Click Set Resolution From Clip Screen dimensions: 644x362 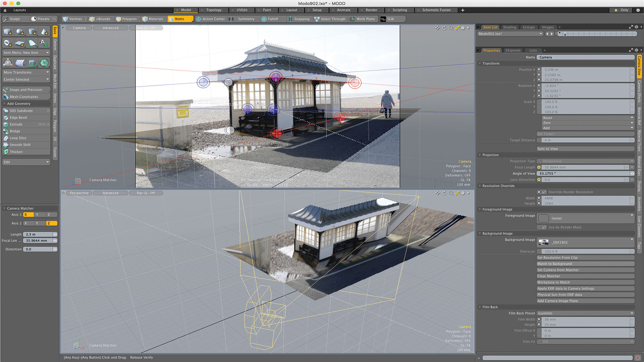tap(585, 257)
